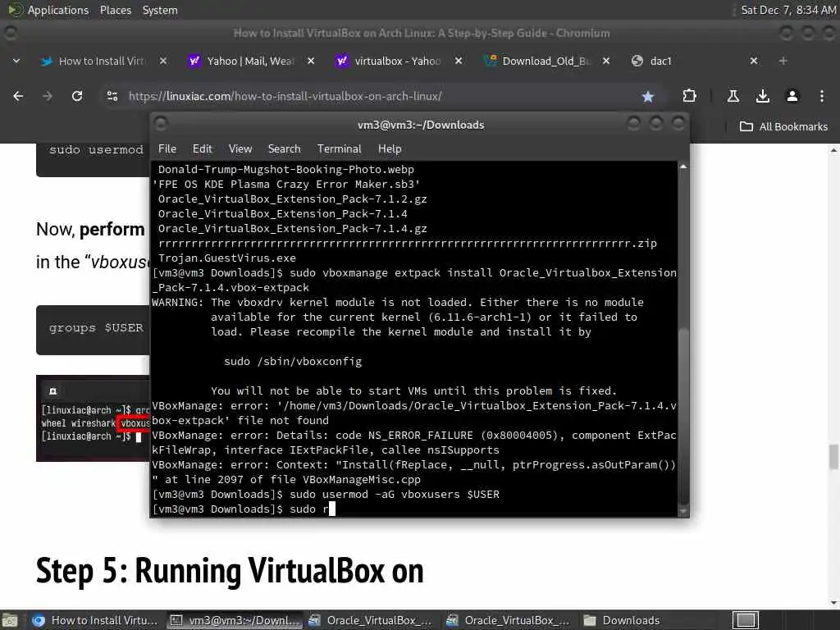Click browser page scrollbar thumb
Screen dimensions: 840x630
[833, 457]
